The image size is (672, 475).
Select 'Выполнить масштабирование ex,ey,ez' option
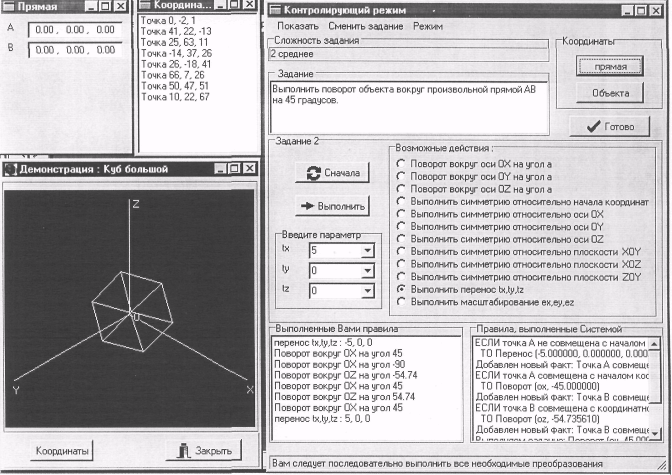[401, 299]
